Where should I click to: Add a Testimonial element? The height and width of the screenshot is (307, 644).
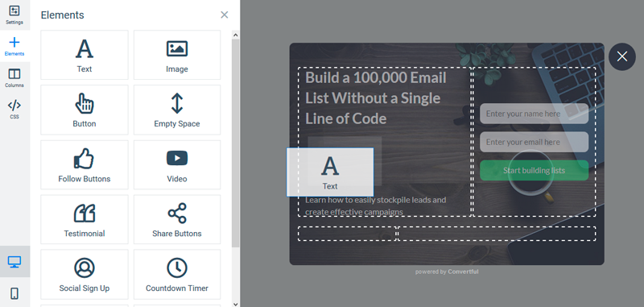[85, 219]
